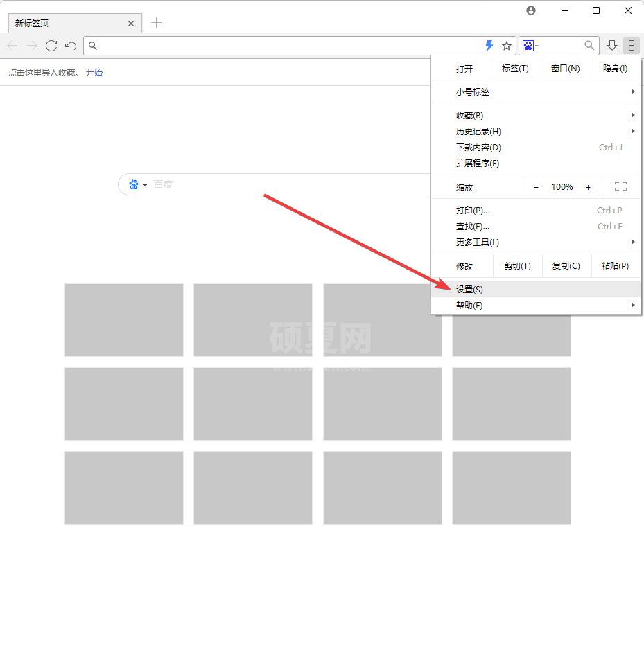Select 标签(T) in the menu
Viewport: 644px width, 668px height.
pyautogui.click(x=515, y=69)
